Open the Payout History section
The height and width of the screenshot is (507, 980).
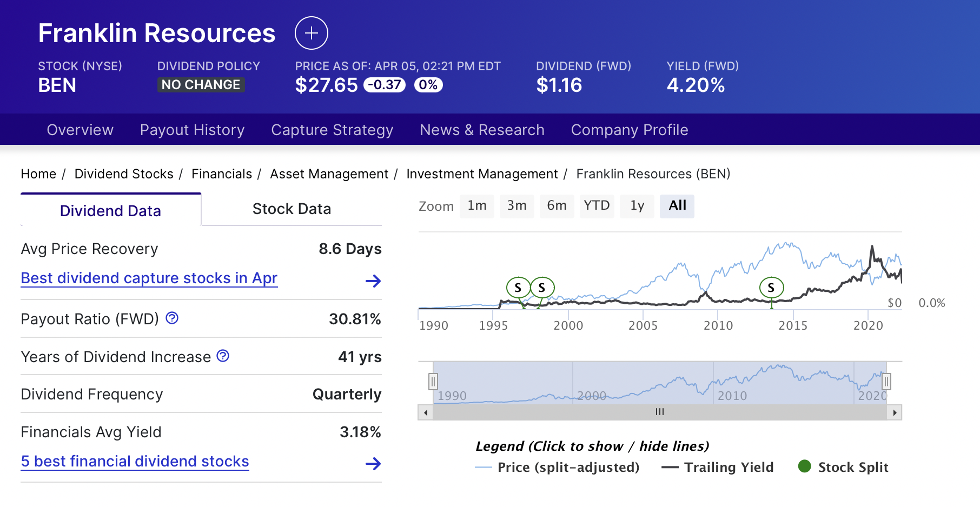[192, 130]
